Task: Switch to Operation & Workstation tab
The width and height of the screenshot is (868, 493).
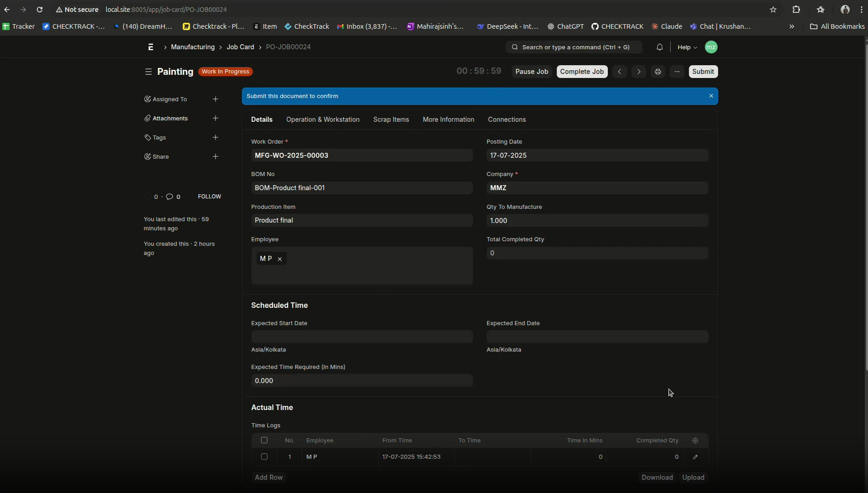Action: click(323, 119)
